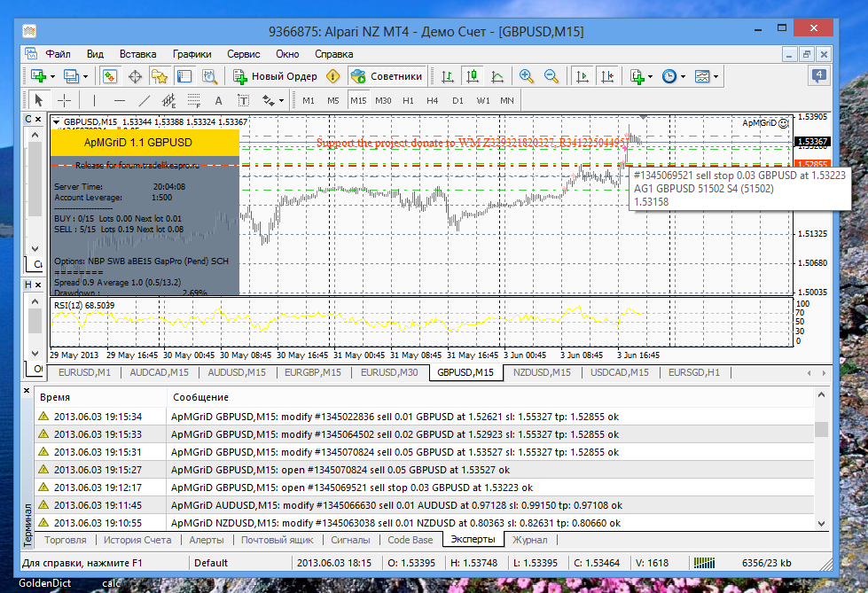The image size is (868, 593).
Task: Click the yellow diamond MetaEditor icon
Action: pos(332,76)
